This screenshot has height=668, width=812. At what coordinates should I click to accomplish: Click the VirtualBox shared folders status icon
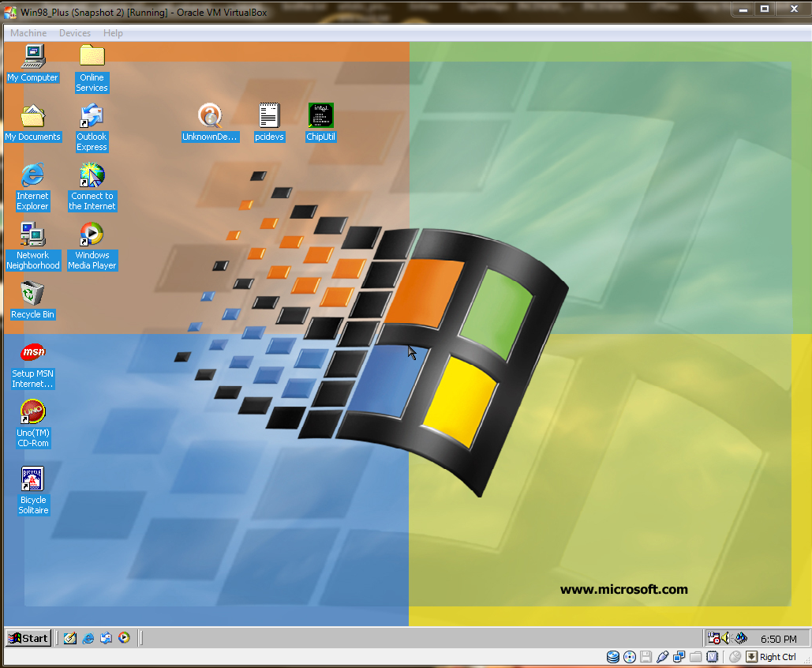695,657
